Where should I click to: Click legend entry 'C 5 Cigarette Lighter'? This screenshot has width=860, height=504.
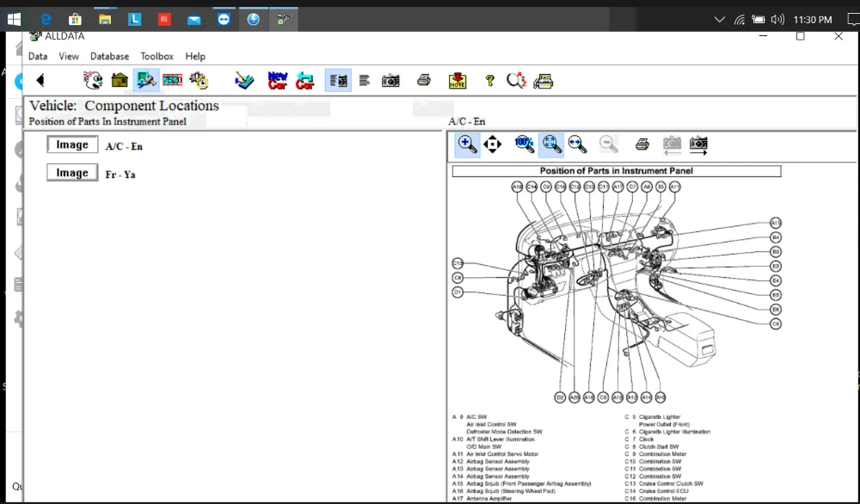point(652,417)
